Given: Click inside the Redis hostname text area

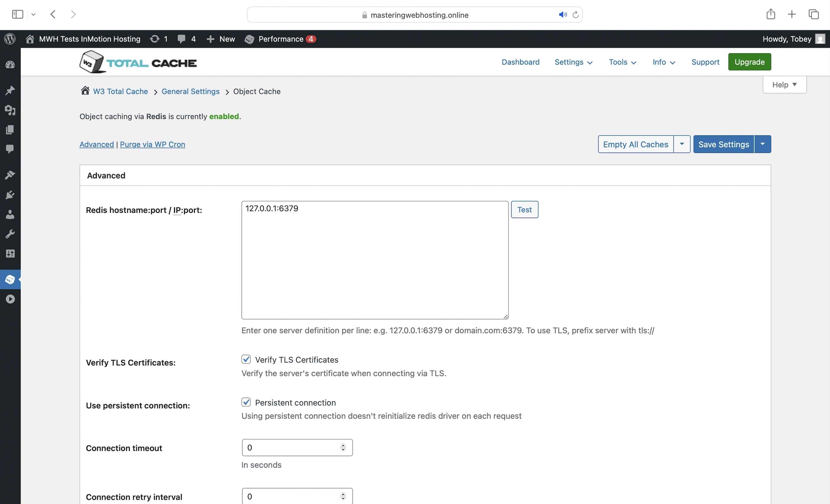Looking at the screenshot, I should pyautogui.click(x=374, y=260).
